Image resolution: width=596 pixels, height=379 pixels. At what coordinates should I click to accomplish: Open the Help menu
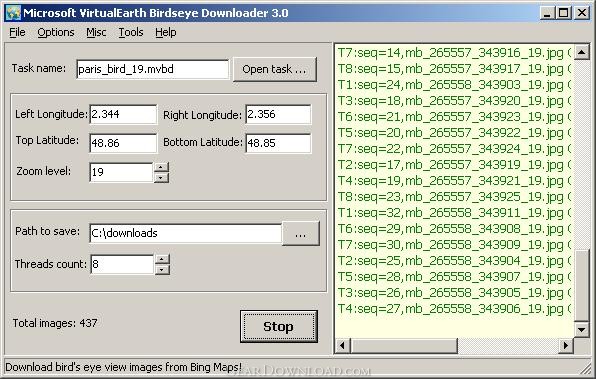click(166, 32)
